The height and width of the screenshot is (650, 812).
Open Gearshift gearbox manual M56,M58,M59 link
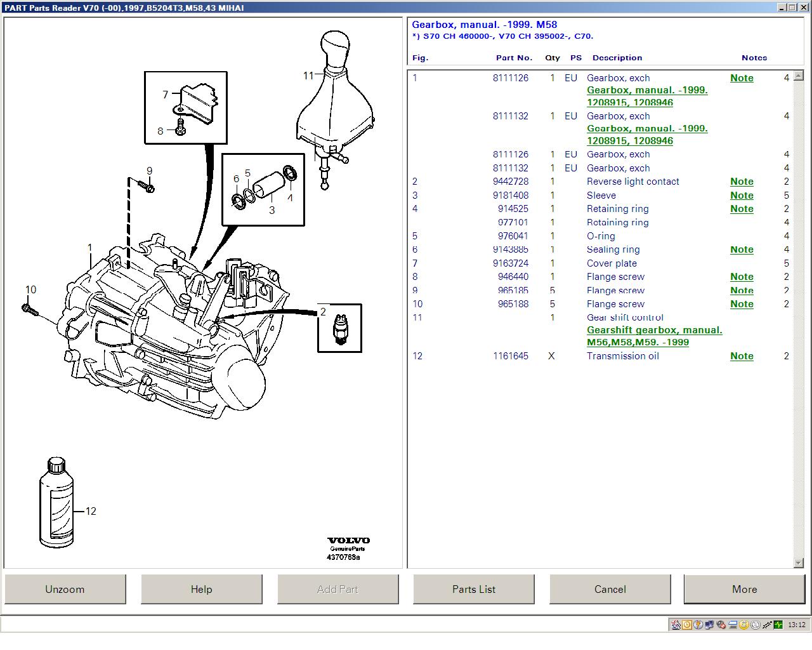pos(654,336)
